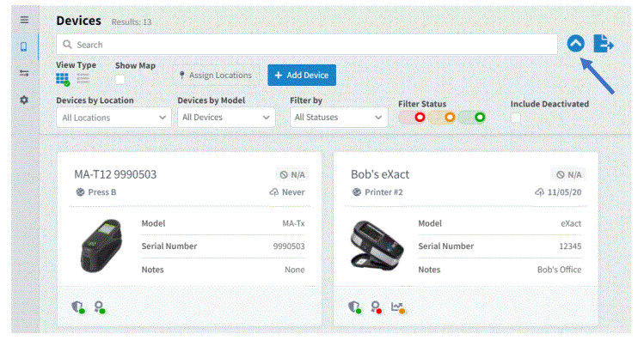Image resolution: width=644 pixels, height=340 pixels.
Task: Switch to grid view type
Action: pyautogui.click(x=63, y=79)
